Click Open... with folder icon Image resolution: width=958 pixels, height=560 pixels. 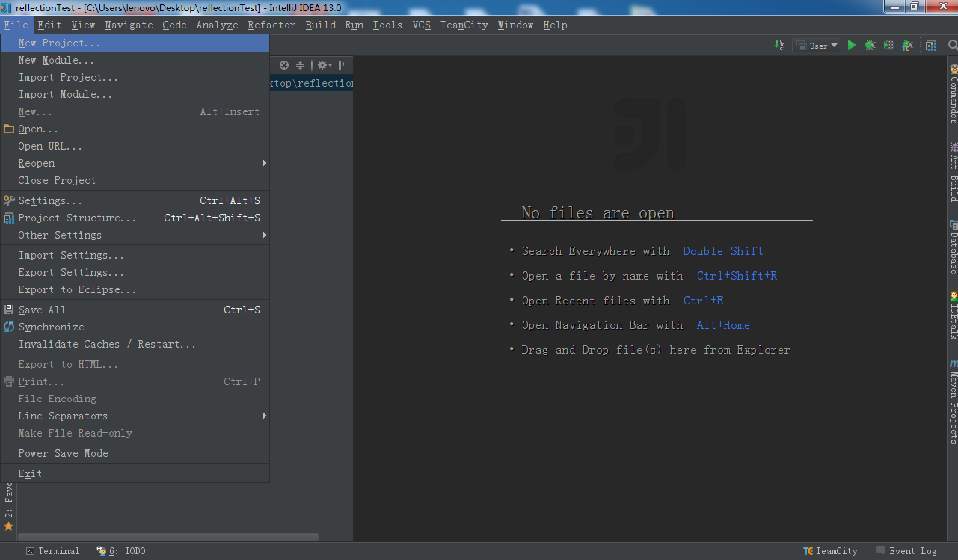click(x=135, y=129)
